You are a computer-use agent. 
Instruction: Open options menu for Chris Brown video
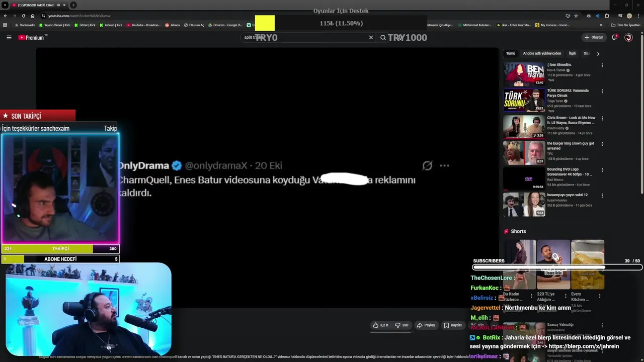click(x=602, y=118)
